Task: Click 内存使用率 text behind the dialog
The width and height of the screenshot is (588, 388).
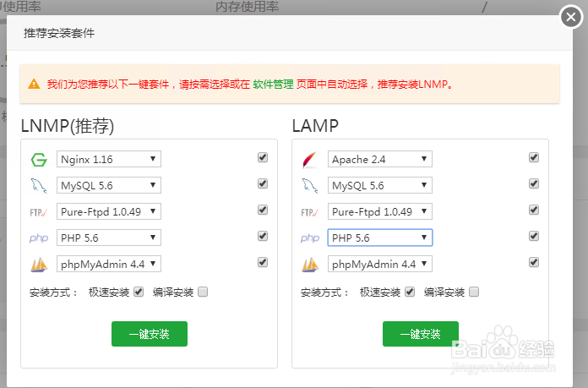Action: click(248, 7)
